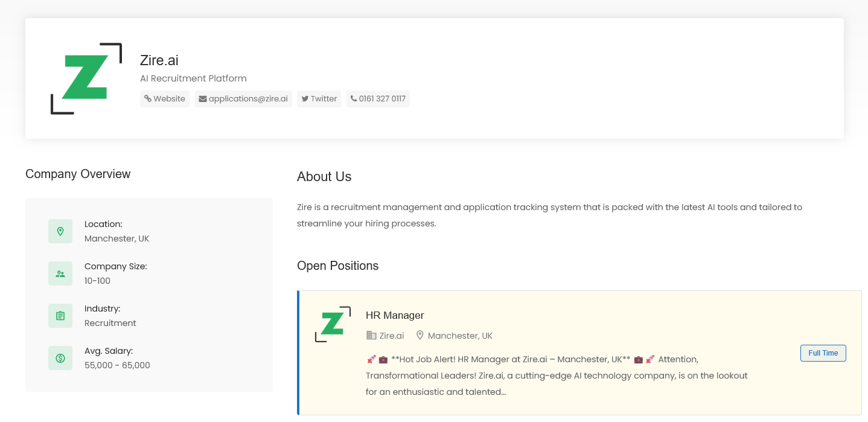
Task: Click Zire.ai company name in job card
Action: (392, 336)
